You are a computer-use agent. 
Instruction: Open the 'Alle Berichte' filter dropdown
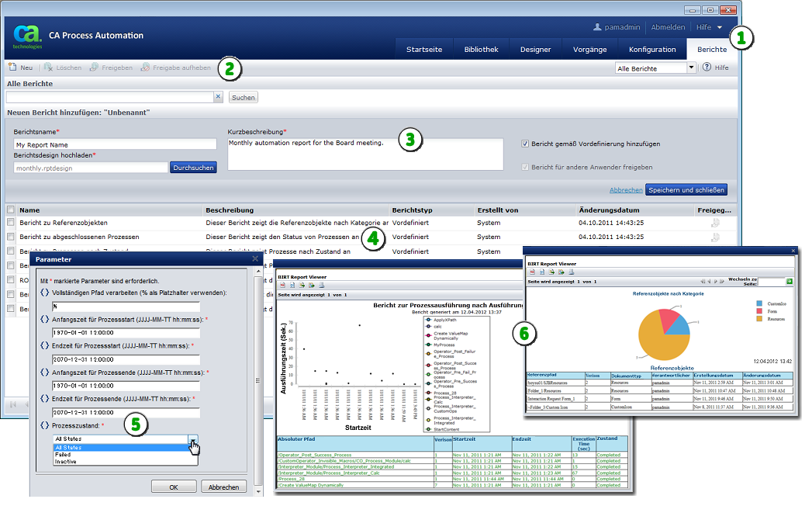click(x=691, y=68)
